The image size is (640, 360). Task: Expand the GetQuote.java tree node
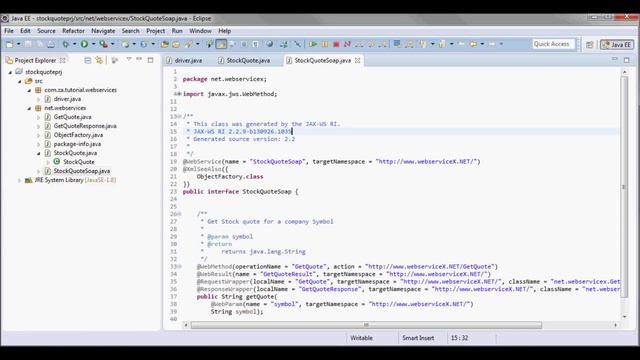(x=38, y=117)
